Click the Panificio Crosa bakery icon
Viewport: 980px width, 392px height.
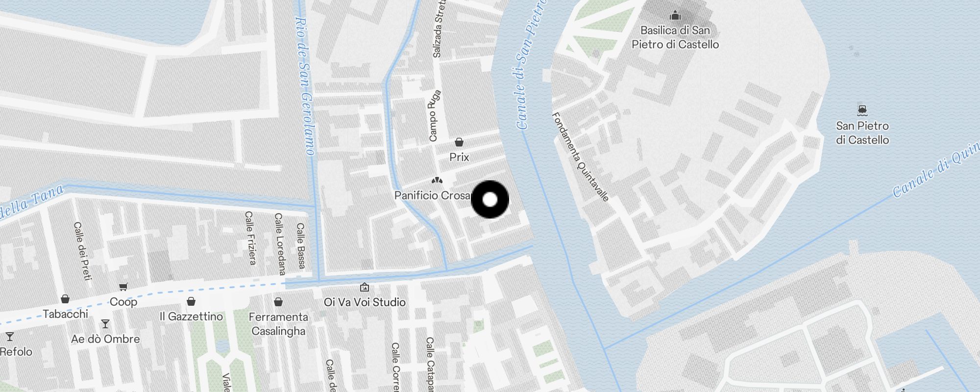tap(437, 180)
